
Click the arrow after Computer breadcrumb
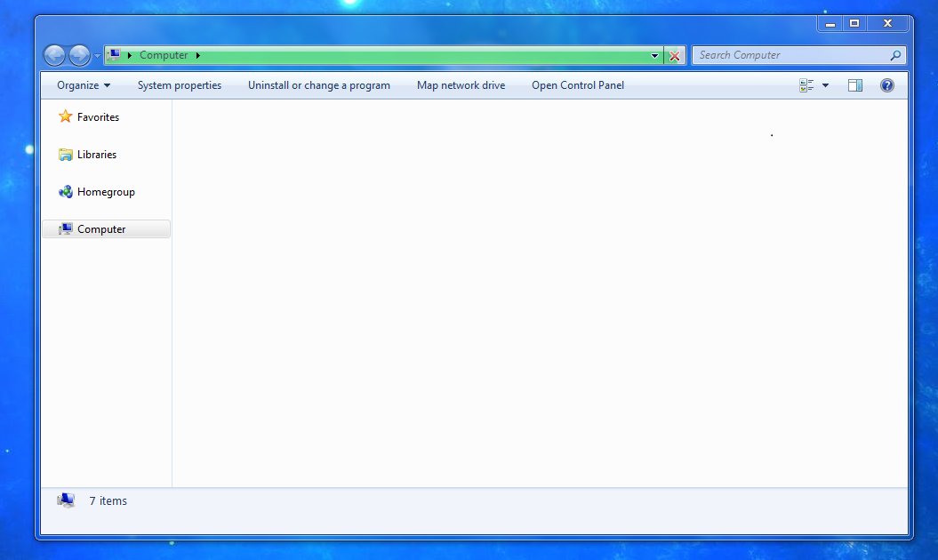[198, 56]
